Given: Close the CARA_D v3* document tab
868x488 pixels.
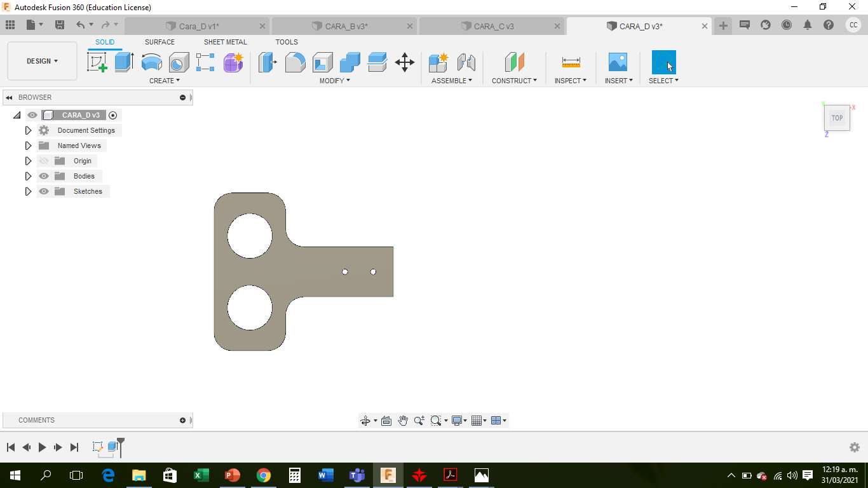Looking at the screenshot, I should coord(705,26).
